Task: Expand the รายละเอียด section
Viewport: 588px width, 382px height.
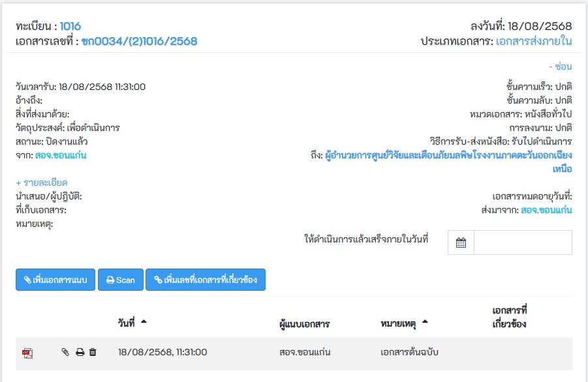Action: tap(42, 183)
